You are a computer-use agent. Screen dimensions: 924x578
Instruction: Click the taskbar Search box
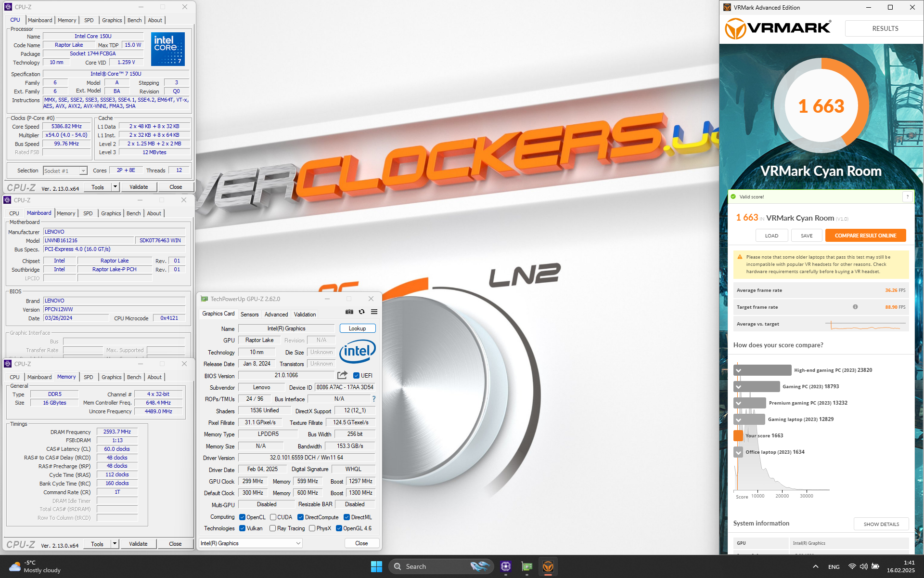[441, 566]
